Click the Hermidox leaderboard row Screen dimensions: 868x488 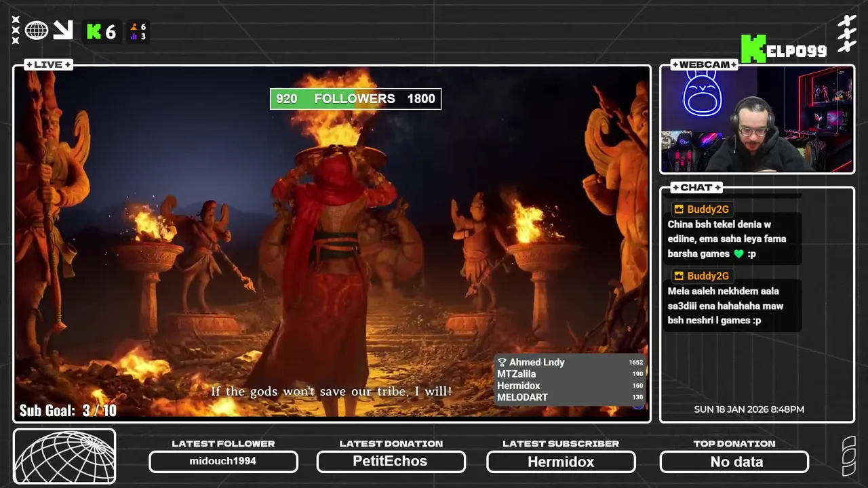coord(570,386)
